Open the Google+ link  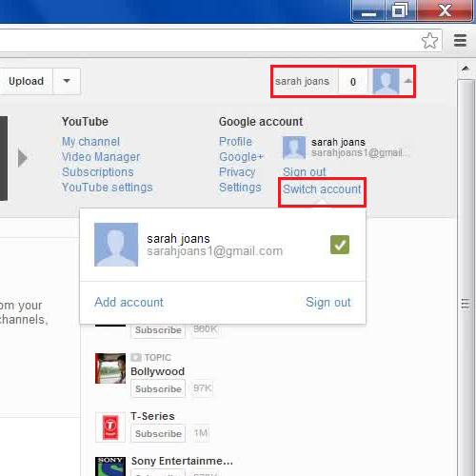pyautogui.click(x=241, y=157)
